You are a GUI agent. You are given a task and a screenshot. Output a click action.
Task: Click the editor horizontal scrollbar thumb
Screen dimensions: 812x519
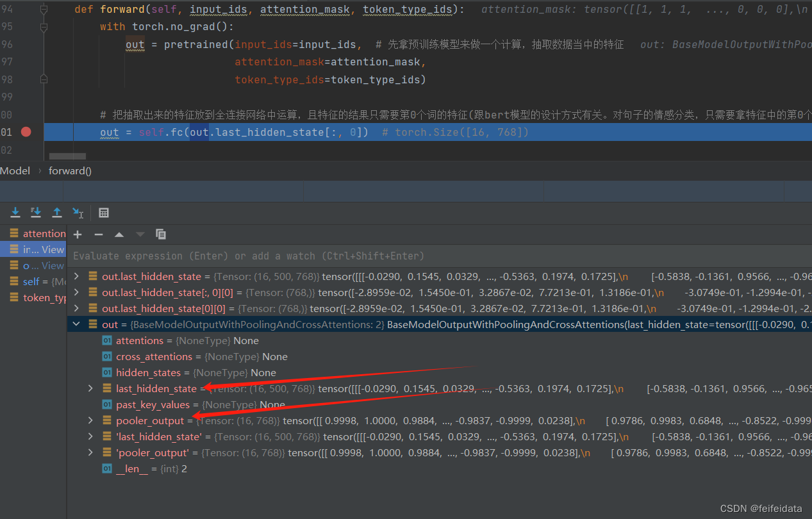[x=67, y=156]
